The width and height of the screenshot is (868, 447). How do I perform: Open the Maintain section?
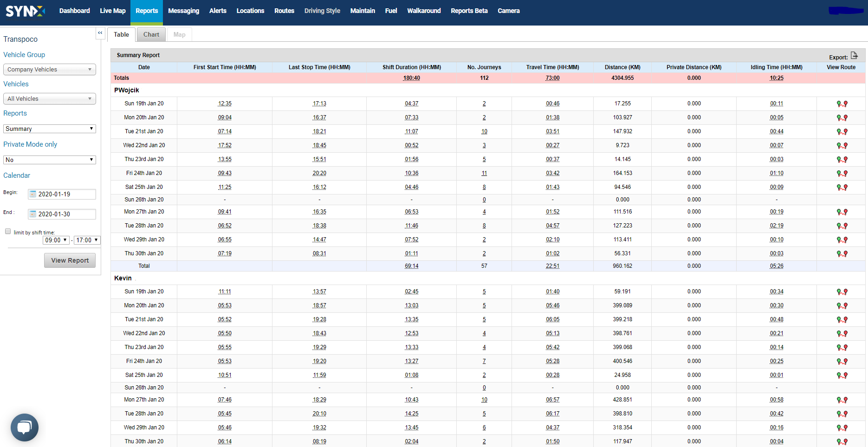(363, 11)
